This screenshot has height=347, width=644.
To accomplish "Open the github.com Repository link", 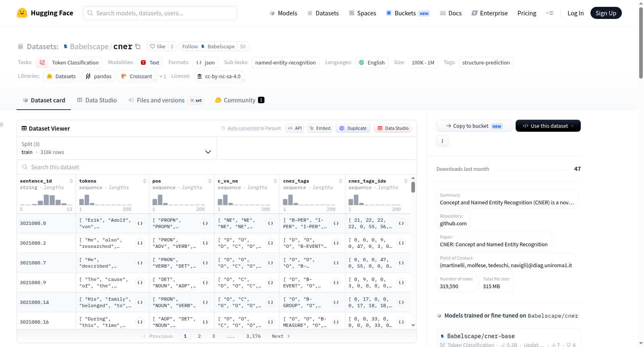I will (453, 223).
